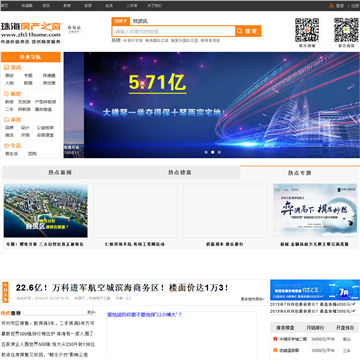Open 设计 under 家居 in sidebar
This screenshot has width=360, height=360.
point(25,128)
